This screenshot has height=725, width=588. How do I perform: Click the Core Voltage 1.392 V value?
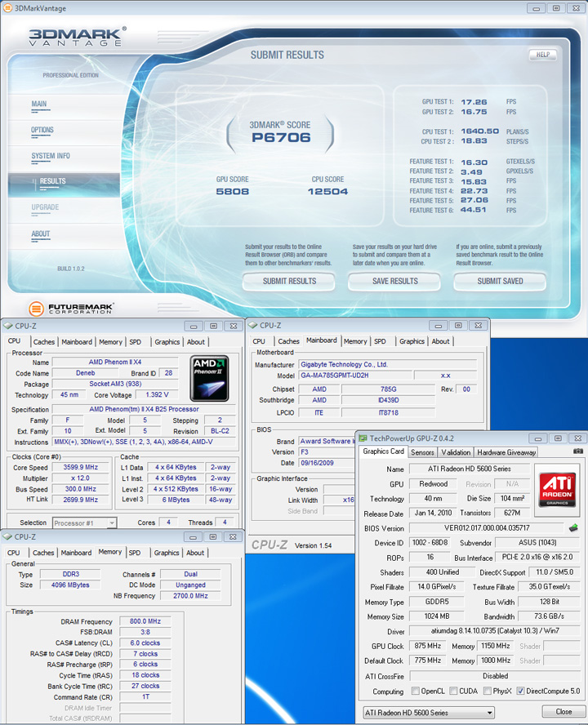click(x=157, y=394)
